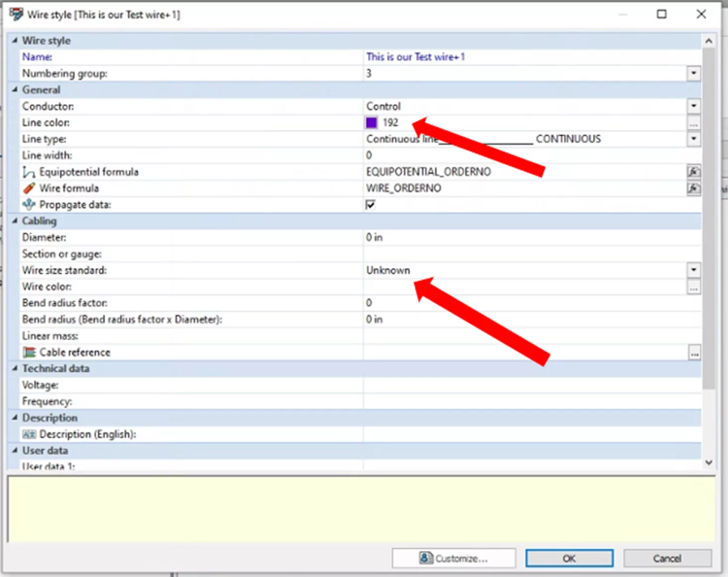Click the 'Wire size standard:' label
Screen dimensions: 728x577
[x=64, y=270]
